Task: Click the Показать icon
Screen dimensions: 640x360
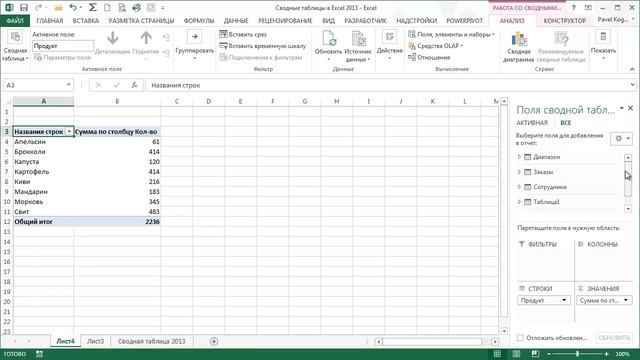Action: coord(603,37)
